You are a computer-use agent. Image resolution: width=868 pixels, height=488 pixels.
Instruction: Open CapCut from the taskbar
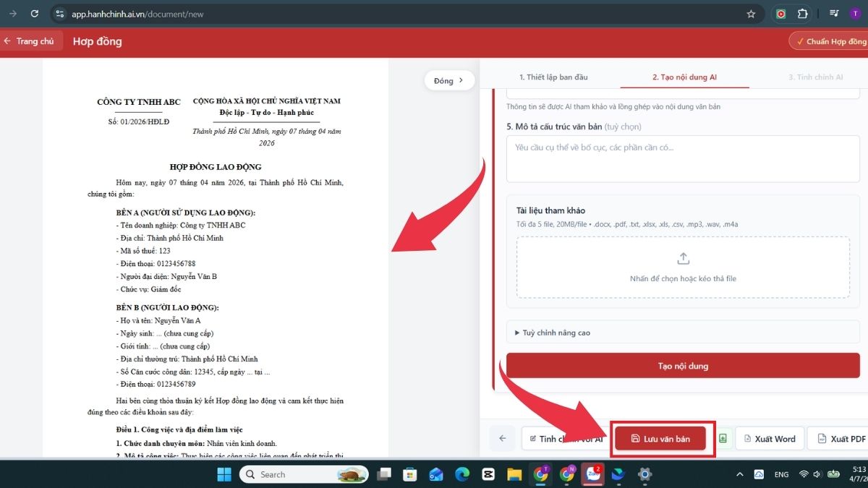pos(488,474)
